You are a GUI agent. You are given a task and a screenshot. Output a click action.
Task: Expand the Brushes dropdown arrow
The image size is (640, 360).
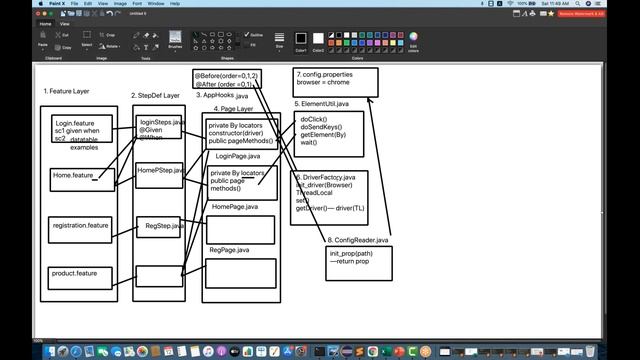tap(175, 51)
